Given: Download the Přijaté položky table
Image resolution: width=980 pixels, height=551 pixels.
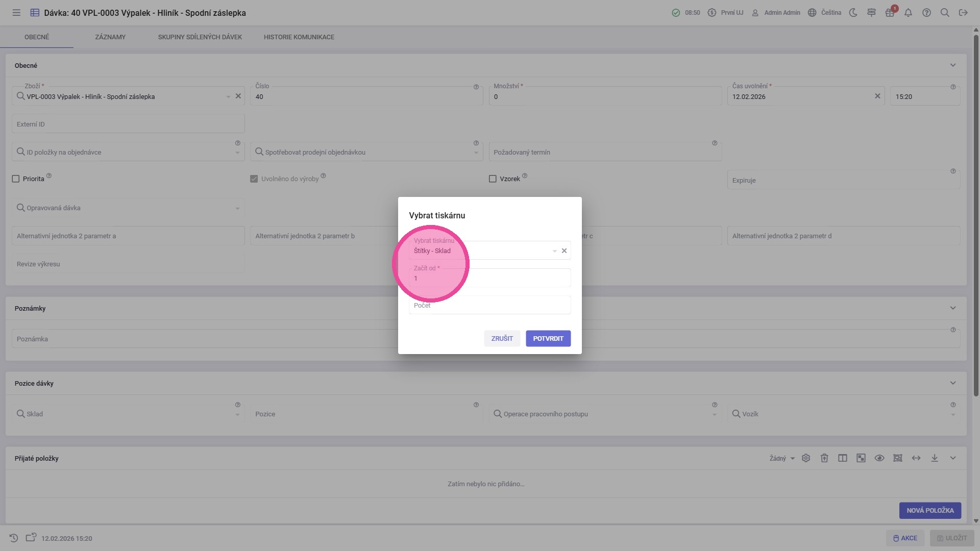Looking at the screenshot, I should tap(935, 458).
